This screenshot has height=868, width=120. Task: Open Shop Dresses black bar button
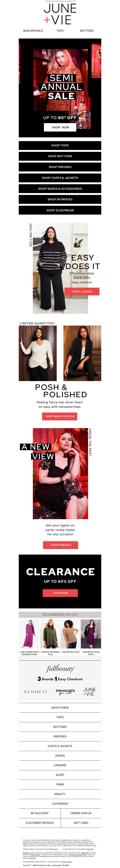tap(60, 167)
